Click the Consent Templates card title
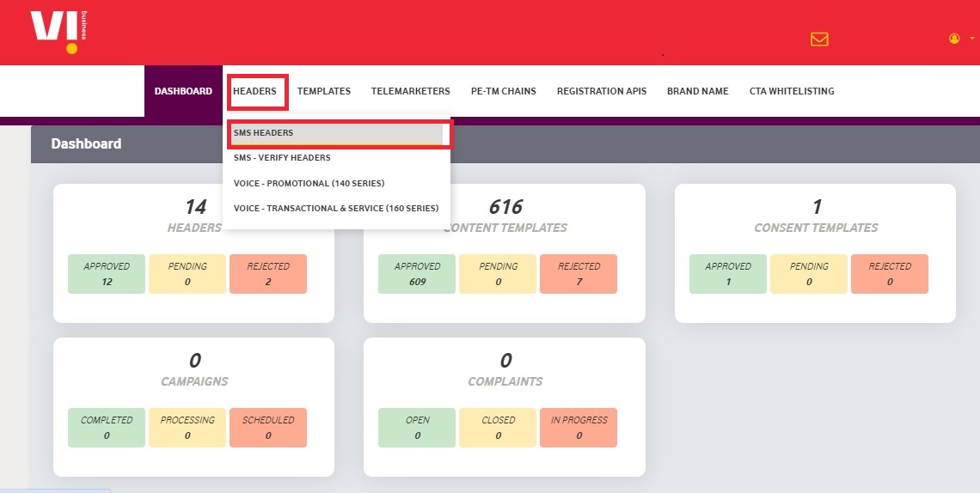The image size is (980, 493). pyautogui.click(x=816, y=228)
